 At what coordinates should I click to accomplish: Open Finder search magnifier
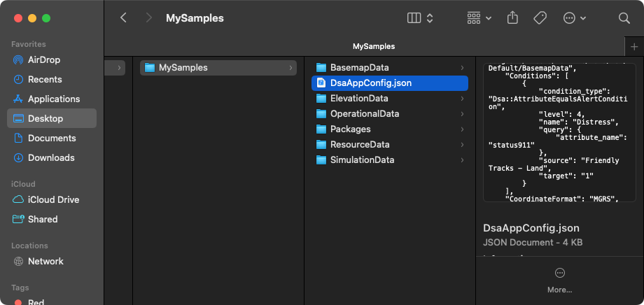coord(624,18)
